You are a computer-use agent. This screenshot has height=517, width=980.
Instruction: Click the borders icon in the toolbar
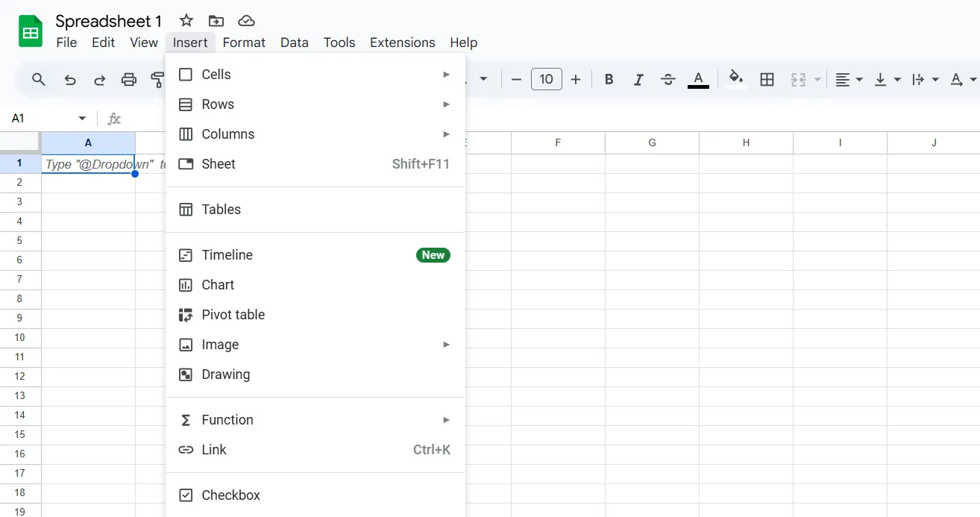pos(767,79)
